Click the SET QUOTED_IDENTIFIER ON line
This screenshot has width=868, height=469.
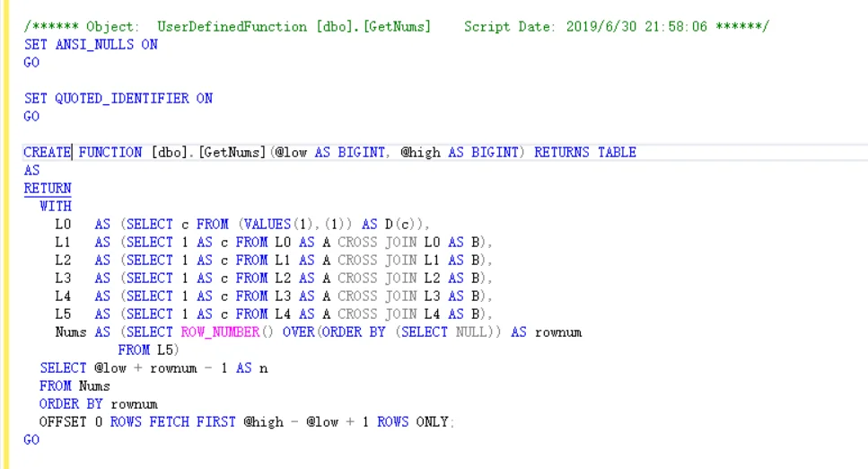coord(118,99)
